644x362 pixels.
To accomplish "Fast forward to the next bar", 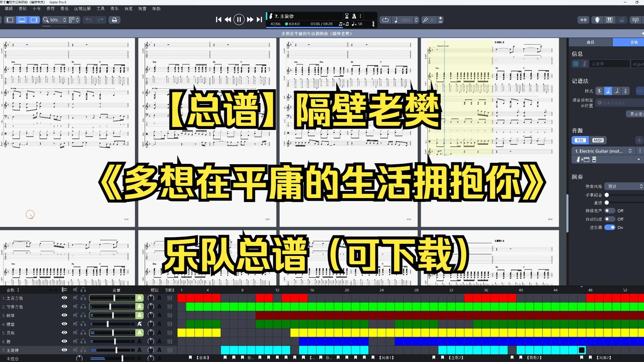I will tap(250, 20).
